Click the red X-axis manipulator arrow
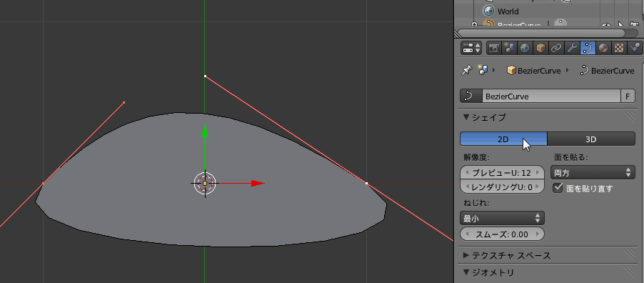This screenshot has width=644, height=283. [258, 183]
